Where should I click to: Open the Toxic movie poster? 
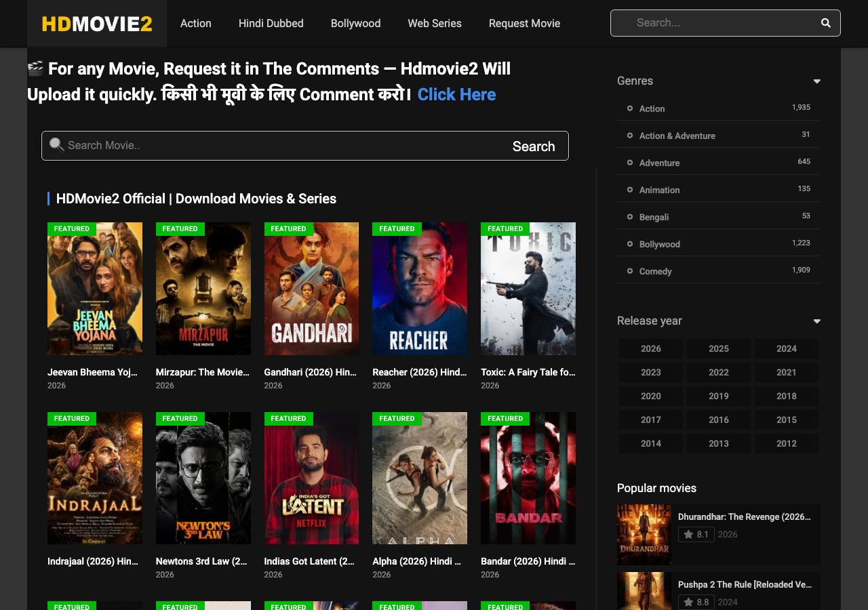(528, 289)
